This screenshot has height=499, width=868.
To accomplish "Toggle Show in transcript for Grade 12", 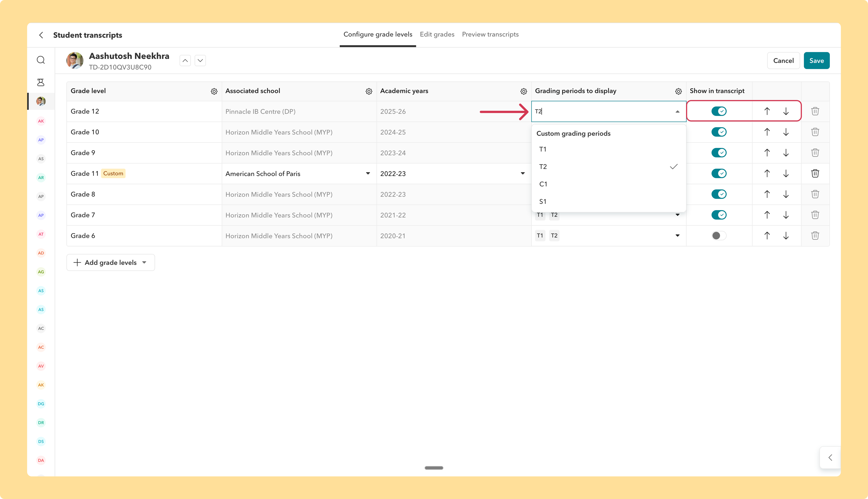I will point(719,111).
